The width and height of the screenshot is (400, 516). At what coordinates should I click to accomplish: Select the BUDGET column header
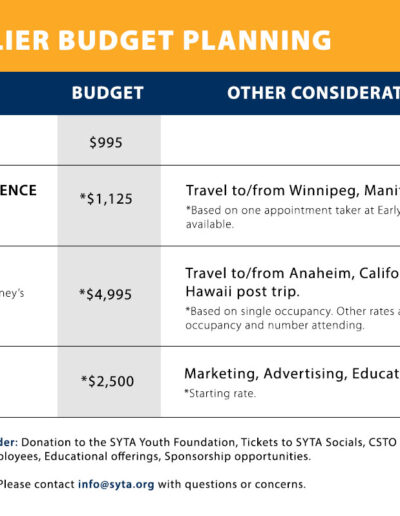[108, 93]
